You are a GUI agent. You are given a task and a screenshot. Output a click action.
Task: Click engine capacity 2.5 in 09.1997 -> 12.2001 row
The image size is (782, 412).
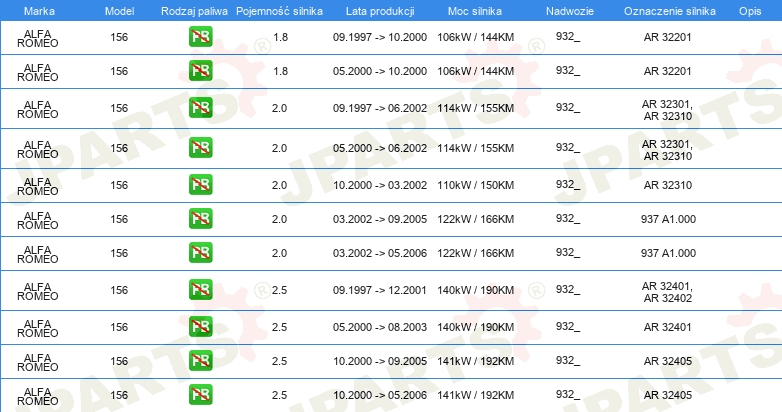pos(279,290)
